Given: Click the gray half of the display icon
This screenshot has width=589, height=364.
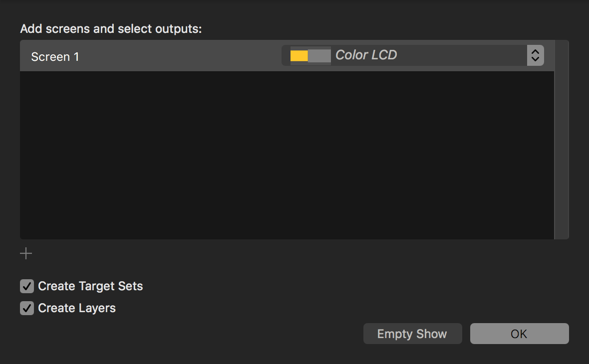Looking at the screenshot, I should pos(319,56).
